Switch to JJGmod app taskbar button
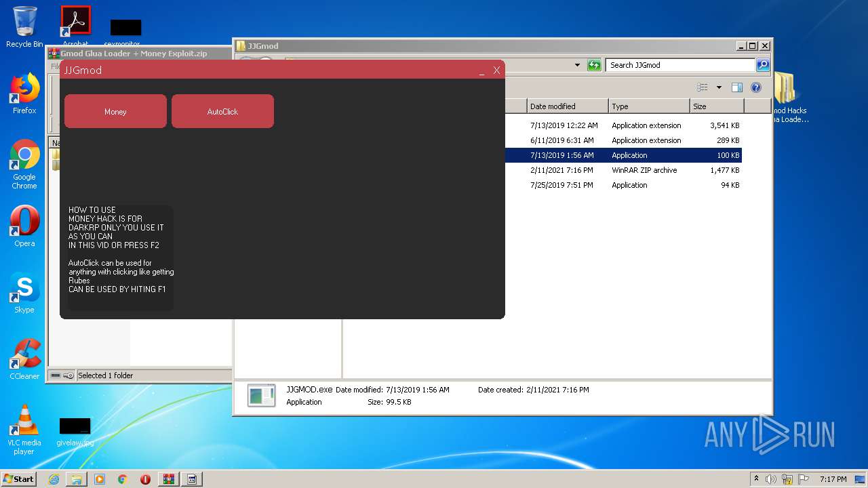Image resolution: width=868 pixels, height=488 pixels. point(192,479)
